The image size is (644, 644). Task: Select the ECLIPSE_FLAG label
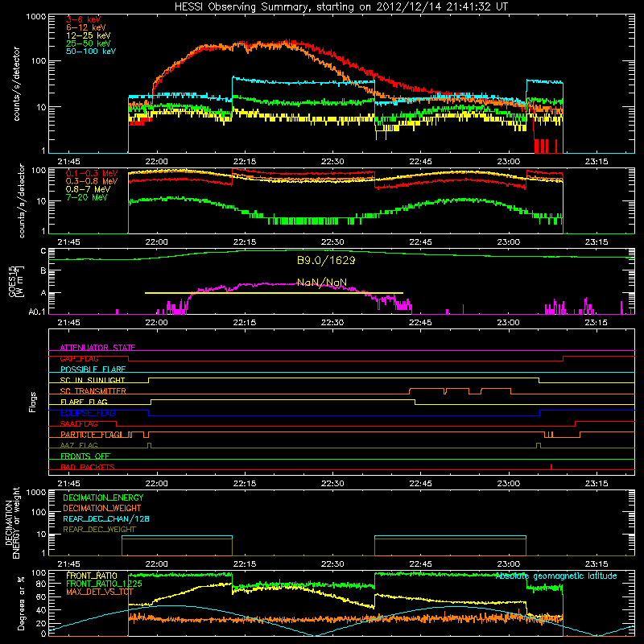point(88,413)
